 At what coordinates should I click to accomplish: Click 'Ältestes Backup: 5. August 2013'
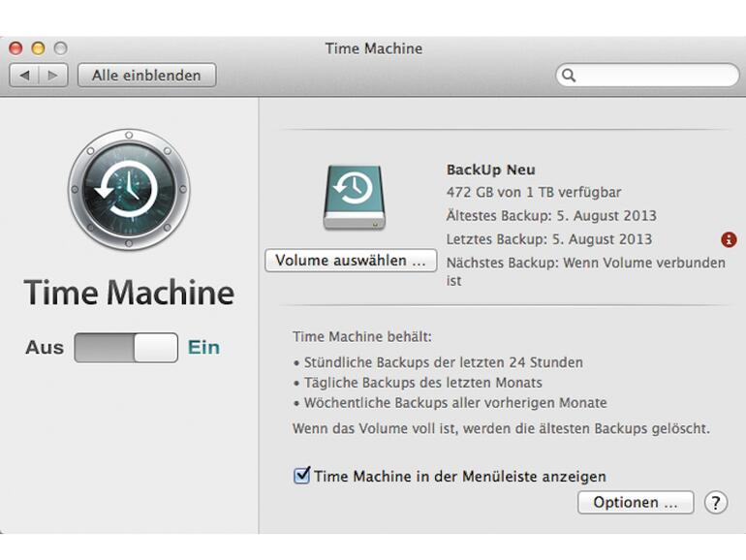point(551,215)
